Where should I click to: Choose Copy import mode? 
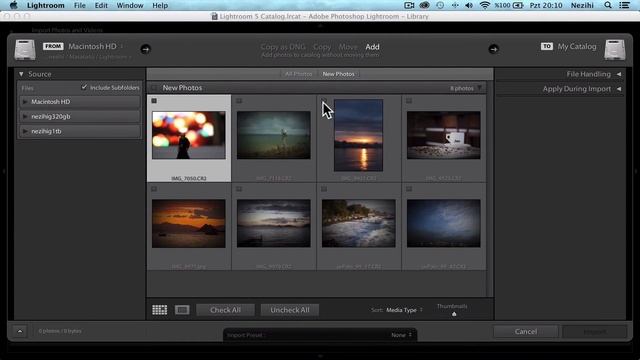(322, 47)
